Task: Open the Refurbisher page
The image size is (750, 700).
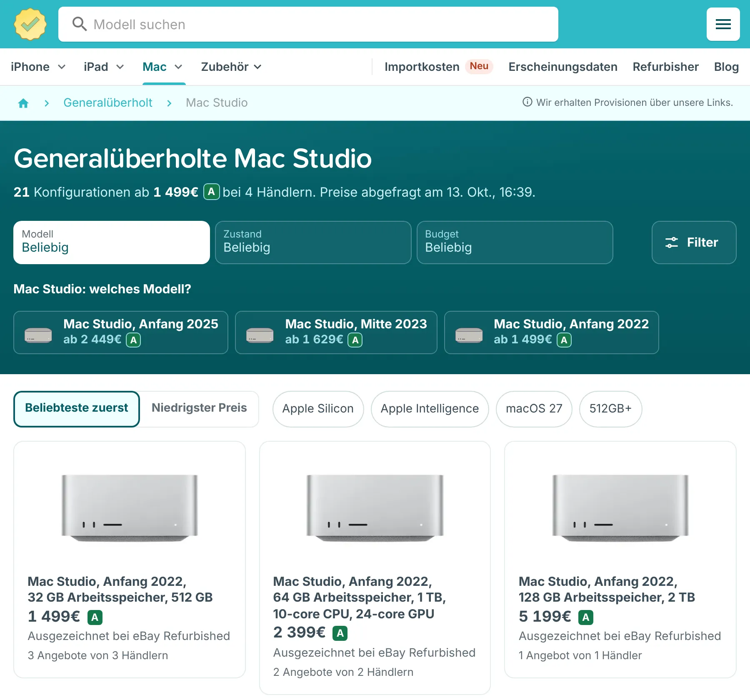Action: pos(665,67)
